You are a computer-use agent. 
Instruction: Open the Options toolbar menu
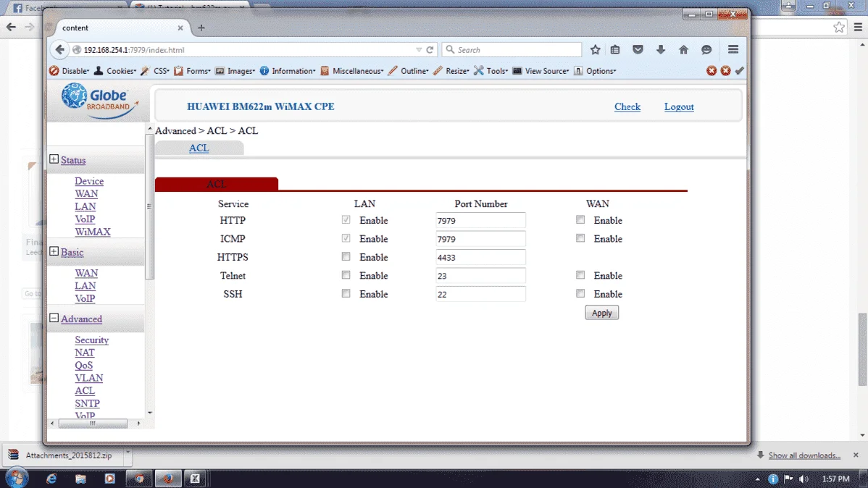(x=595, y=71)
